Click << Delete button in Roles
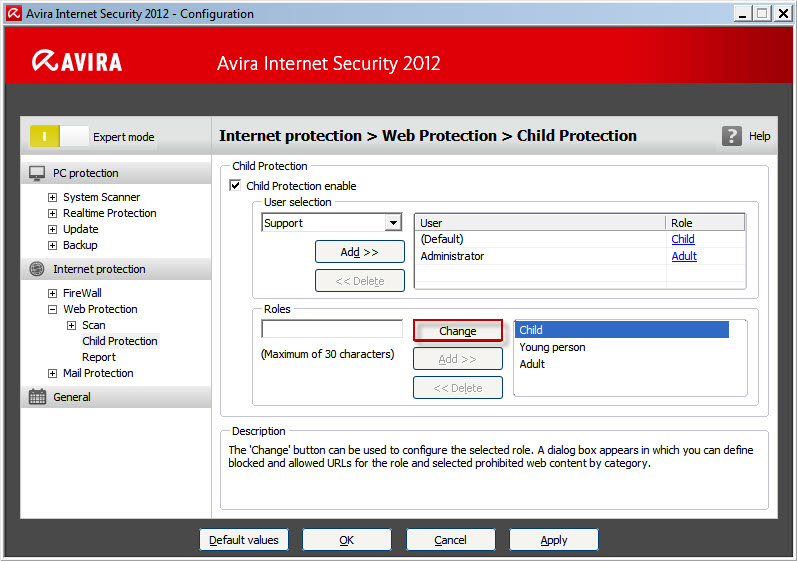 458,388
